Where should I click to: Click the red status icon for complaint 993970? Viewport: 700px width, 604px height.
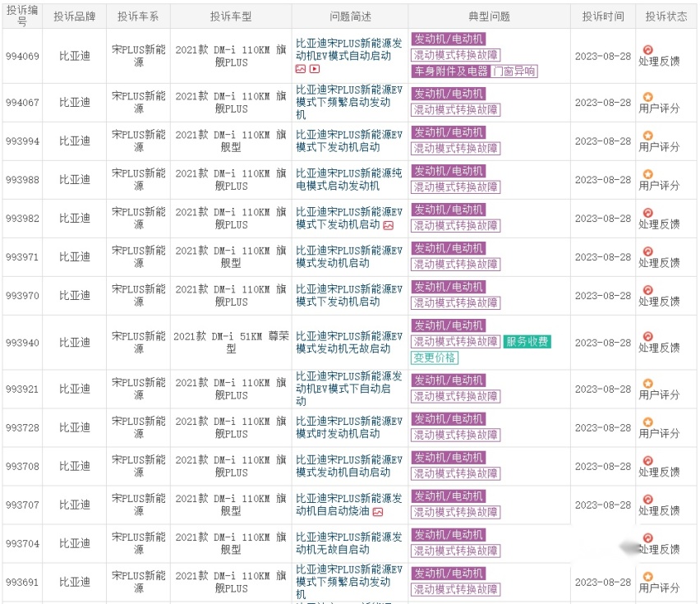647,290
